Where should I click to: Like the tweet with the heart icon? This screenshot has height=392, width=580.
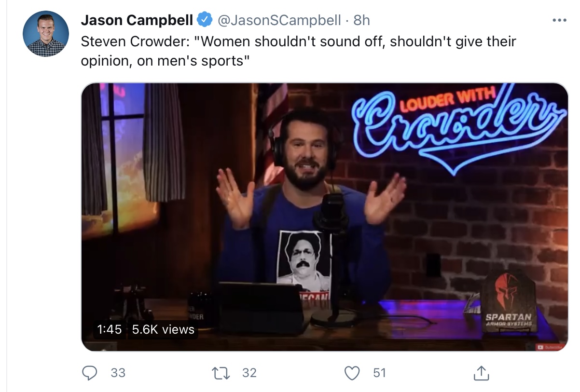point(352,373)
